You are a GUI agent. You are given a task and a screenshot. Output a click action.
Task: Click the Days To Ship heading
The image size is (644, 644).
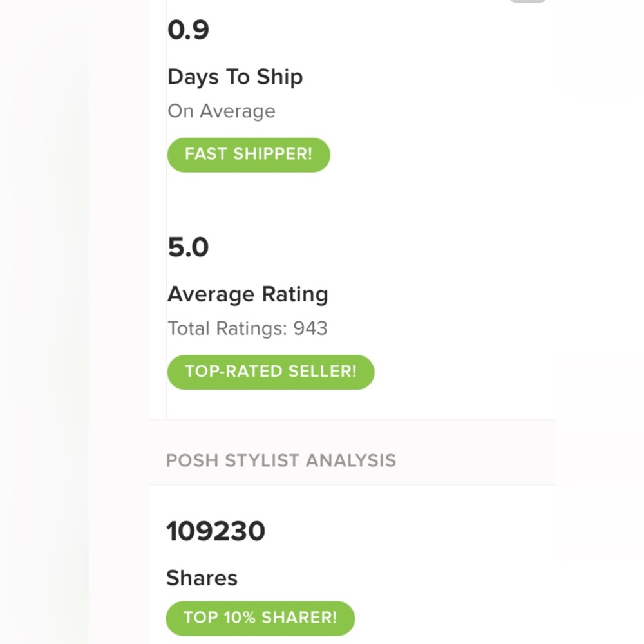pos(235,77)
